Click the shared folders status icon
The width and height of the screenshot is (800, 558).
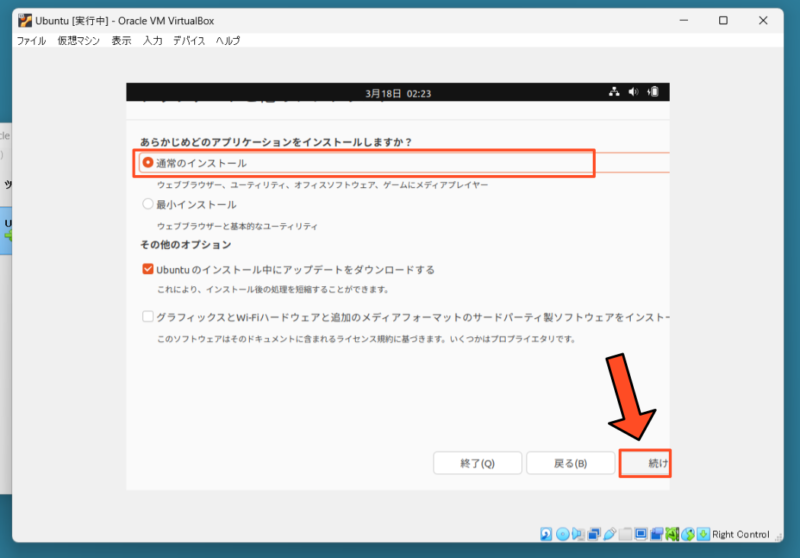click(625, 534)
